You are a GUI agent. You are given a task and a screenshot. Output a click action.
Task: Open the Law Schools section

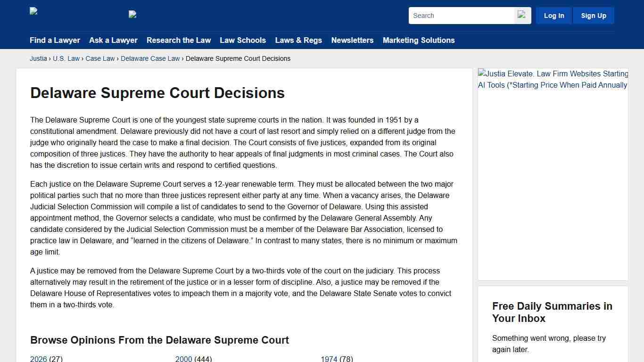pyautogui.click(x=243, y=40)
